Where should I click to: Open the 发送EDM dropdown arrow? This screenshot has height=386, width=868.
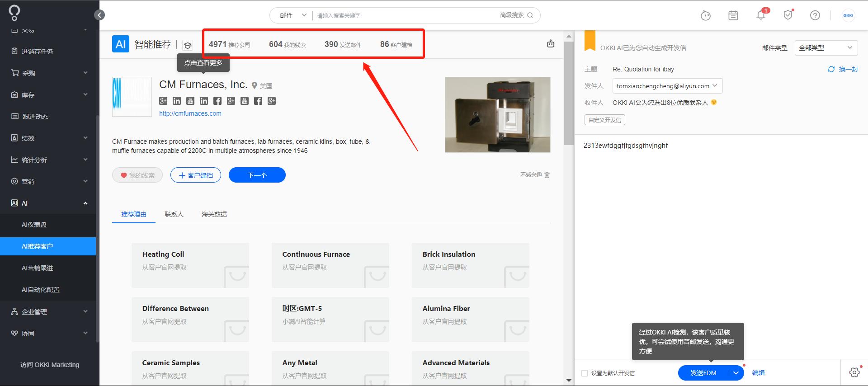pos(736,373)
